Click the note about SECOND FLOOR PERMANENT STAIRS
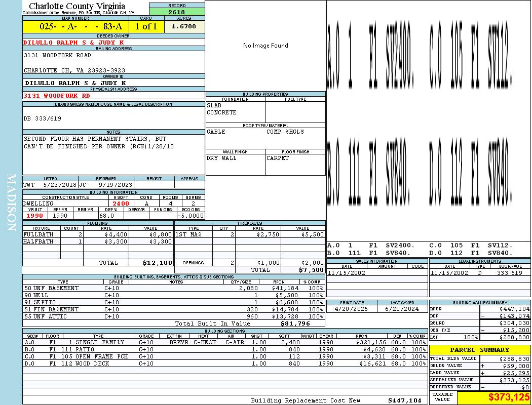 99,143
